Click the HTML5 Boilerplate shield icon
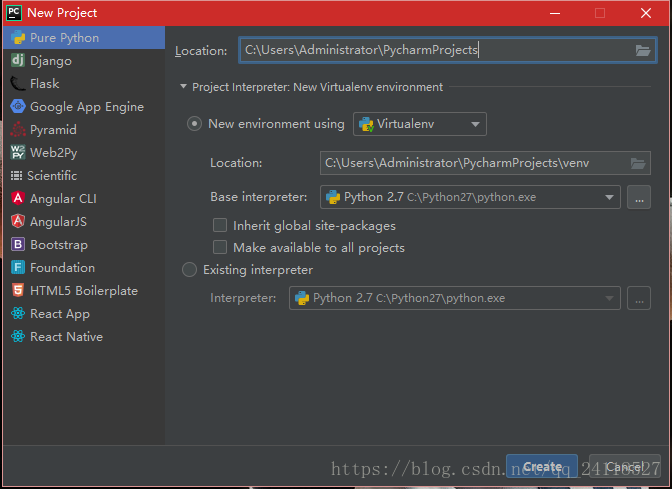The image size is (672, 489). (18, 290)
